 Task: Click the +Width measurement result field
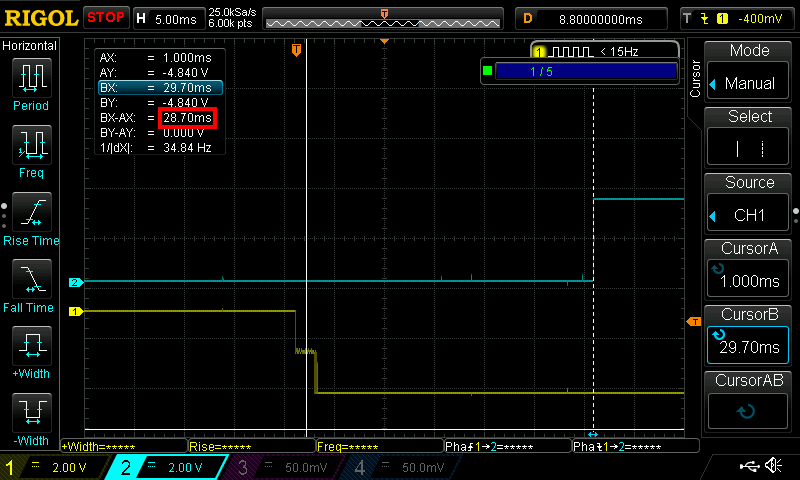point(124,446)
